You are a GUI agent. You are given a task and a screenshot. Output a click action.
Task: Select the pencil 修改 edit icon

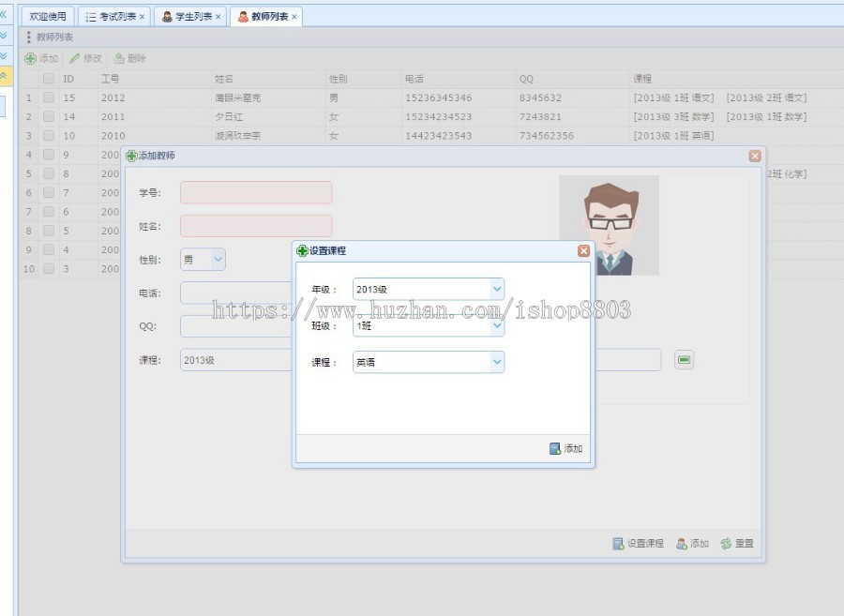pyautogui.click(x=74, y=58)
